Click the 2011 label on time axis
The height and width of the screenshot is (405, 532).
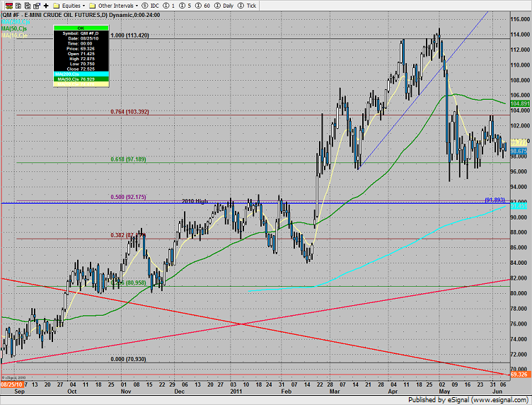click(236, 392)
